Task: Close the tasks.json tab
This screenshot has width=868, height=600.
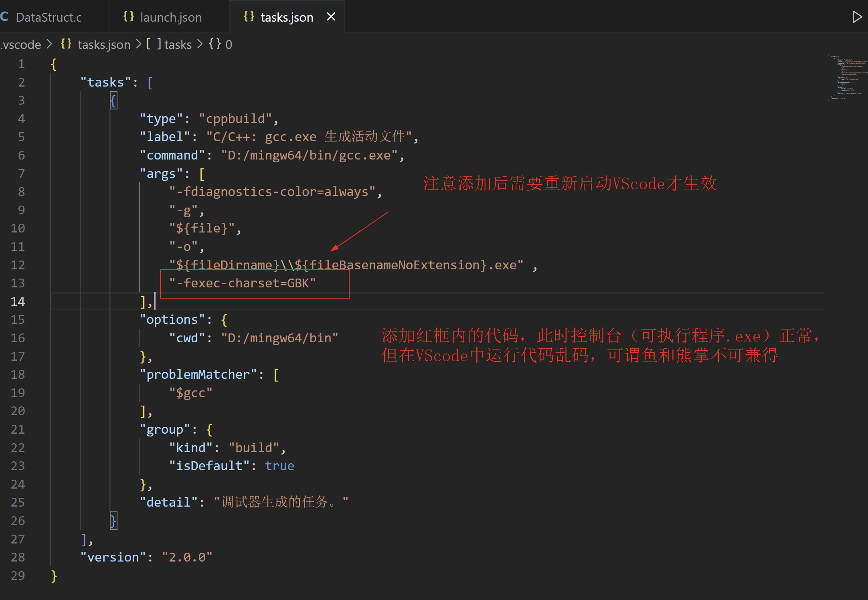Action: click(x=331, y=17)
